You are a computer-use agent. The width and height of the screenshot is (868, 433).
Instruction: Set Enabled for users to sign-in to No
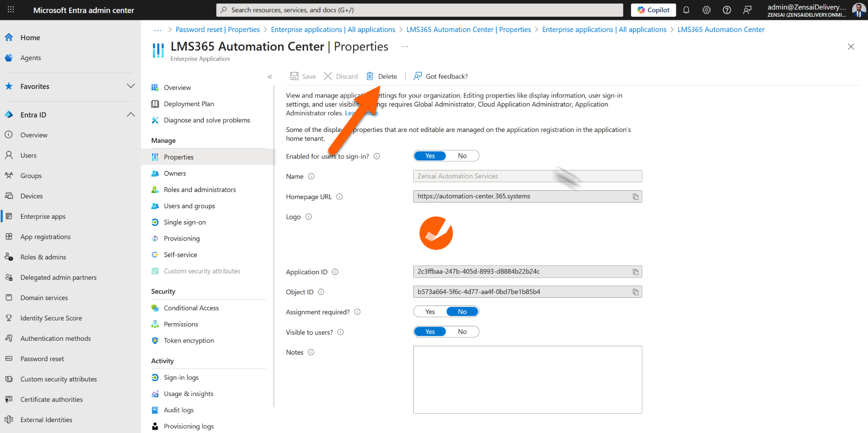(462, 156)
